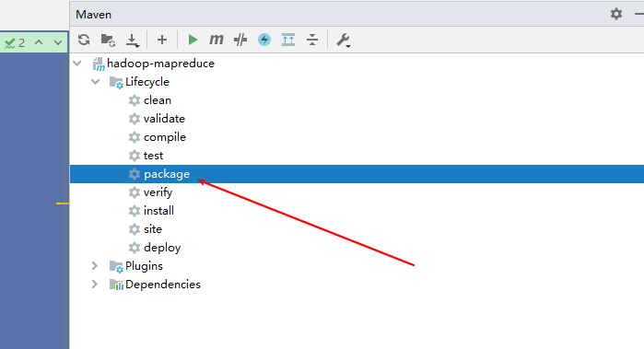Go to next highlighted problem arrow
The height and width of the screenshot is (349, 644).
point(58,42)
